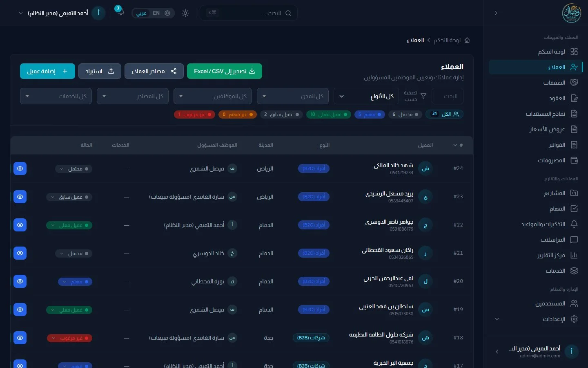
Task: Switch language to عربي
Action: click(141, 13)
